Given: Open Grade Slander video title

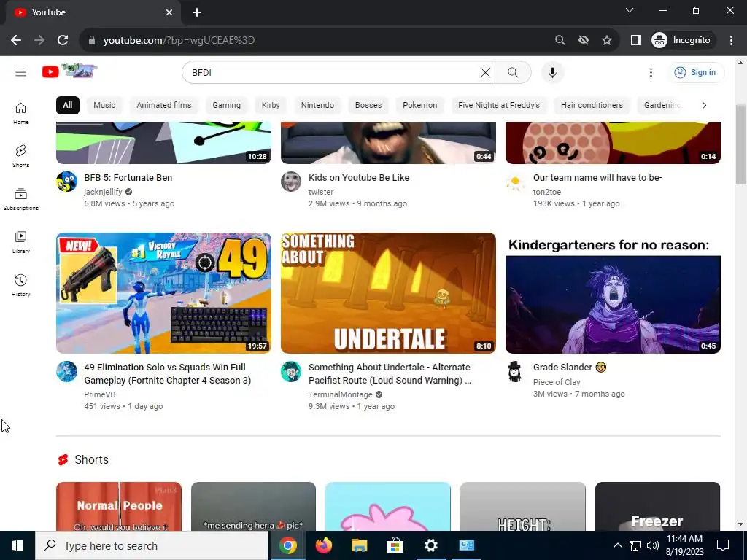Looking at the screenshot, I should (x=569, y=367).
